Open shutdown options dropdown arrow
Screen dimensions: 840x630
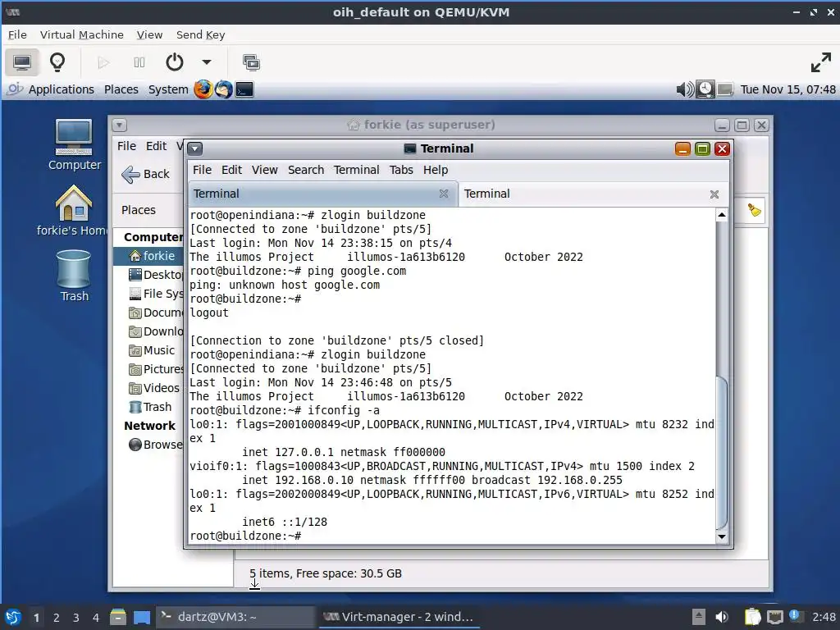click(206, 62)
